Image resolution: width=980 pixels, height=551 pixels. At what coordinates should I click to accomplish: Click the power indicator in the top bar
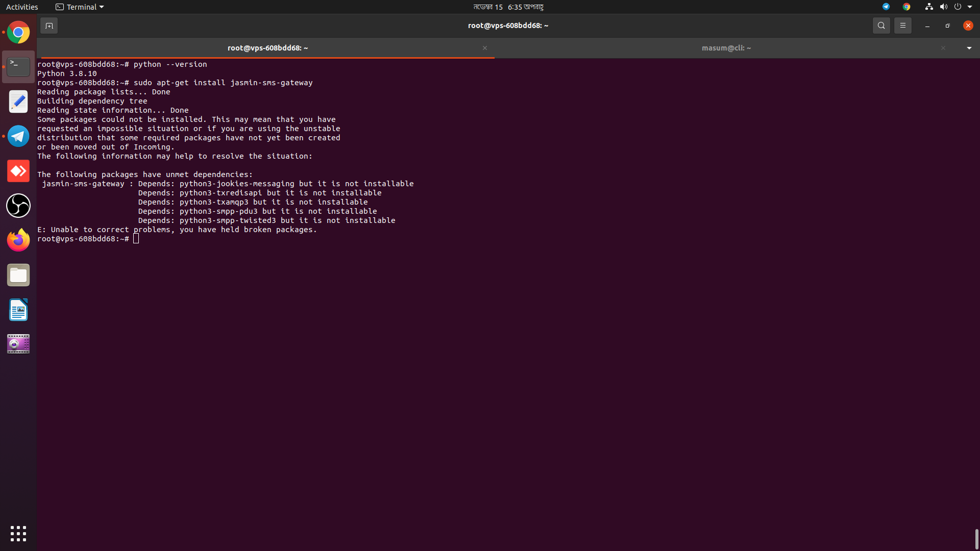[959, 7]
